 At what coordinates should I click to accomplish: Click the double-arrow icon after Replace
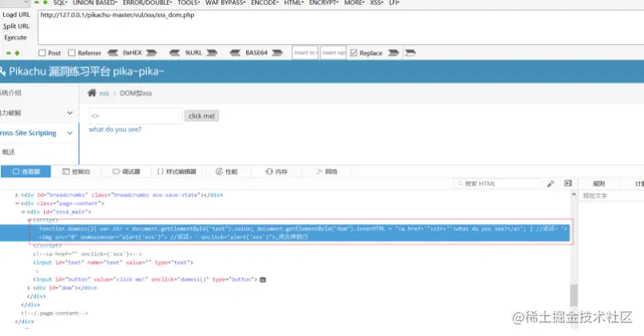coord(411,53)
